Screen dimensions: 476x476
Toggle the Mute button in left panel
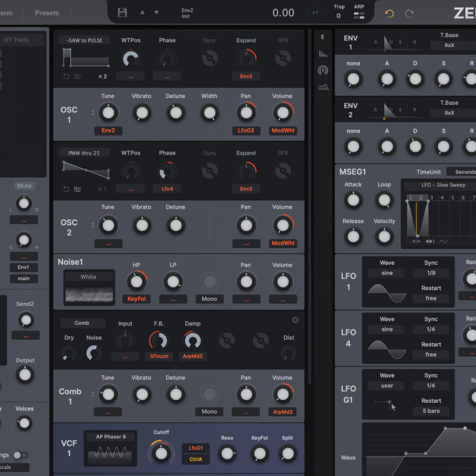24,186
